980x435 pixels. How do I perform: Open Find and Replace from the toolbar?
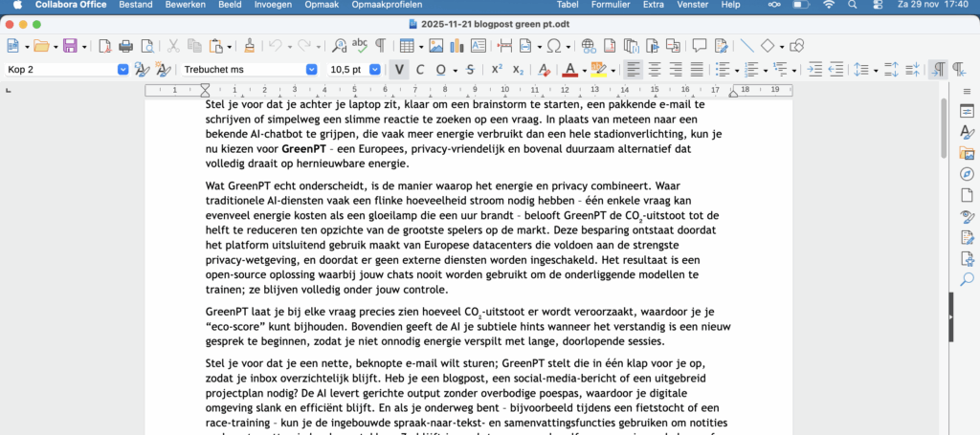tap(339, 46)
